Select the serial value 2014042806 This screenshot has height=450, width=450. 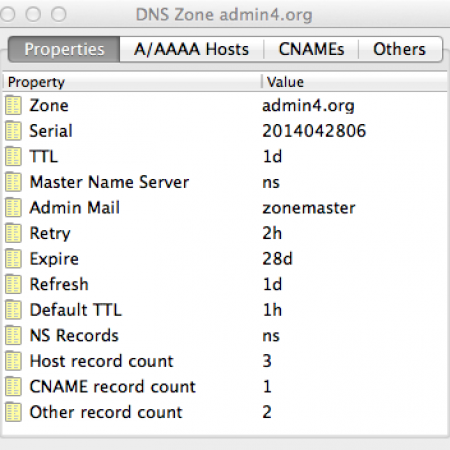point(314,131)
